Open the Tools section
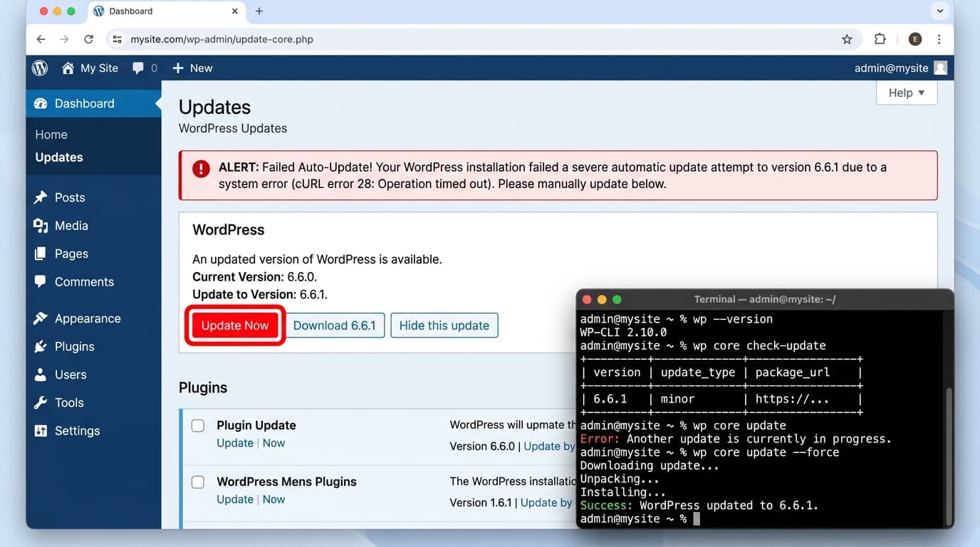 click(x=68, y=402)
